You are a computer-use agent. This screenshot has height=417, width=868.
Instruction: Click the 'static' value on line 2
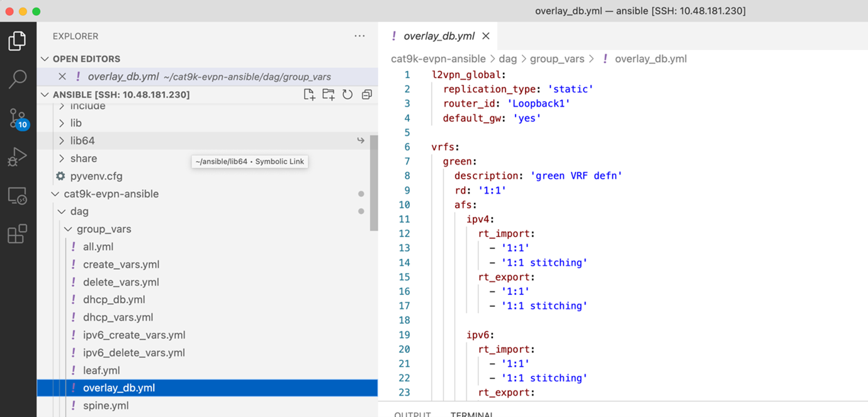click(570, 89)
